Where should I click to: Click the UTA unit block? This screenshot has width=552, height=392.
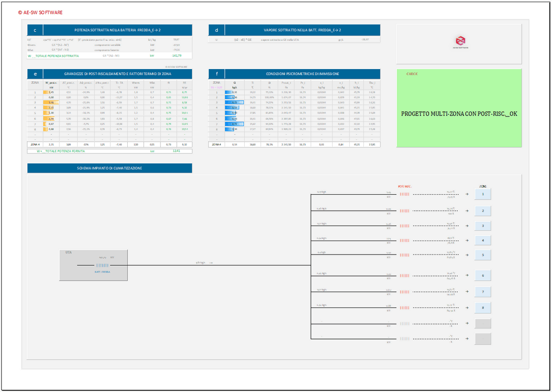(x=94, y=265)
